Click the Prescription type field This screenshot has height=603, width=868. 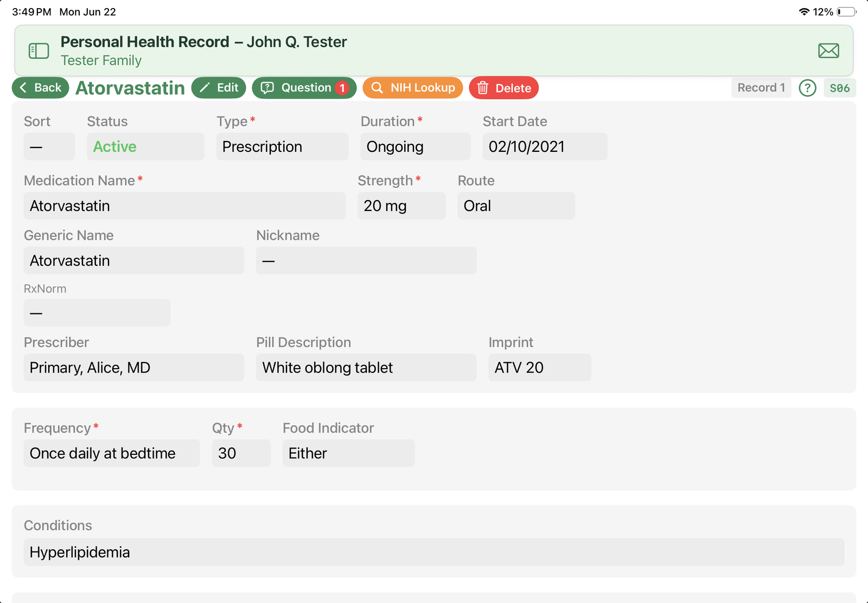pos(282,146)
